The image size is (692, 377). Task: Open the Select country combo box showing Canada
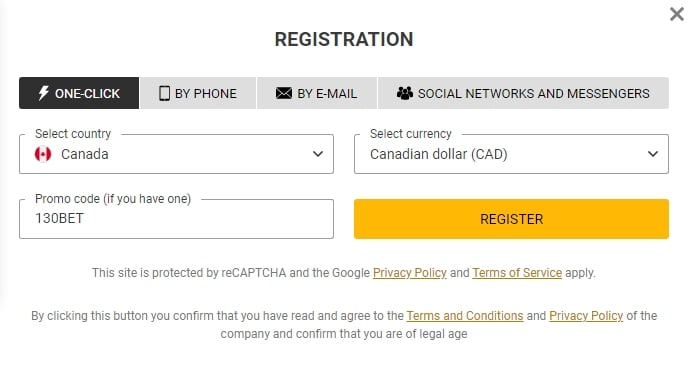(x=176, y=154)
